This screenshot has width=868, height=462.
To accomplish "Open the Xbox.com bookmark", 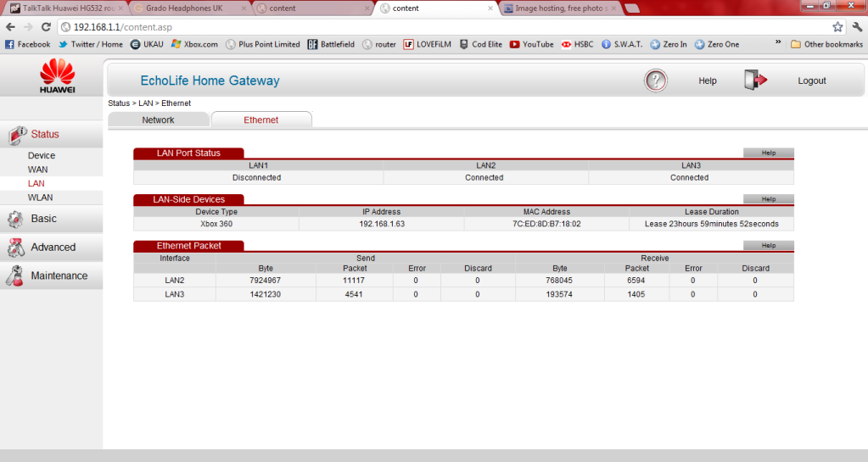I will [194, 44].
